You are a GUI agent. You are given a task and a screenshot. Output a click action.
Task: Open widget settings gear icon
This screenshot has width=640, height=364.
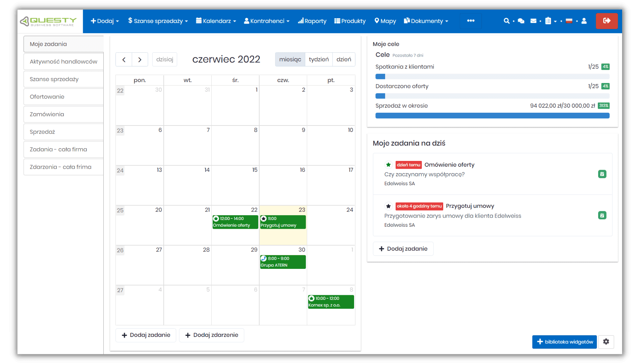coord(606,342)
